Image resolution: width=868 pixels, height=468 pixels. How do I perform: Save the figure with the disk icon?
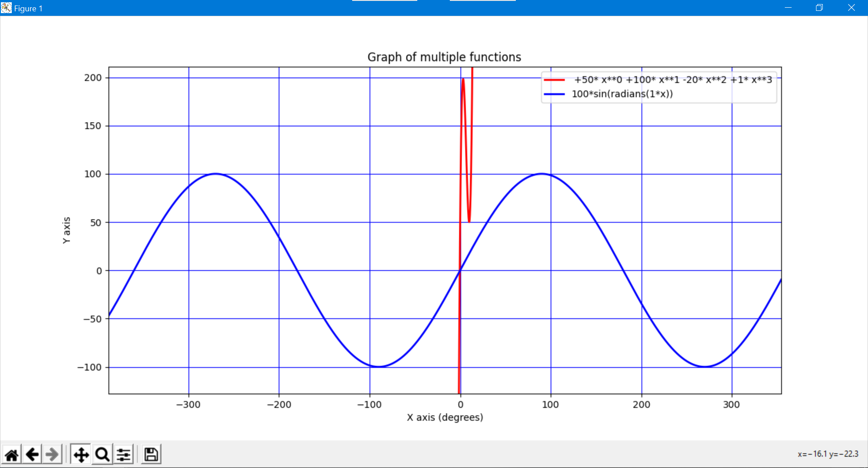pyautogui.click(x=151, y=454)
